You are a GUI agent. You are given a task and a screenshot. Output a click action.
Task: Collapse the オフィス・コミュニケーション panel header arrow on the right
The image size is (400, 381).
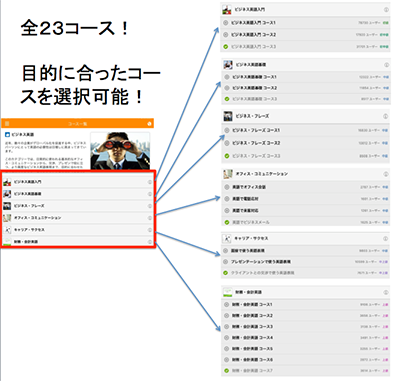[386, 174]
